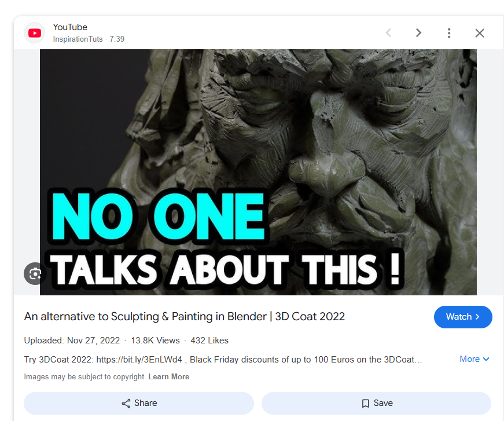Screen dimensions: 504x421
Task: Go to the previous image result arrow
Action: pyautogui.click(x=389, y=33)
